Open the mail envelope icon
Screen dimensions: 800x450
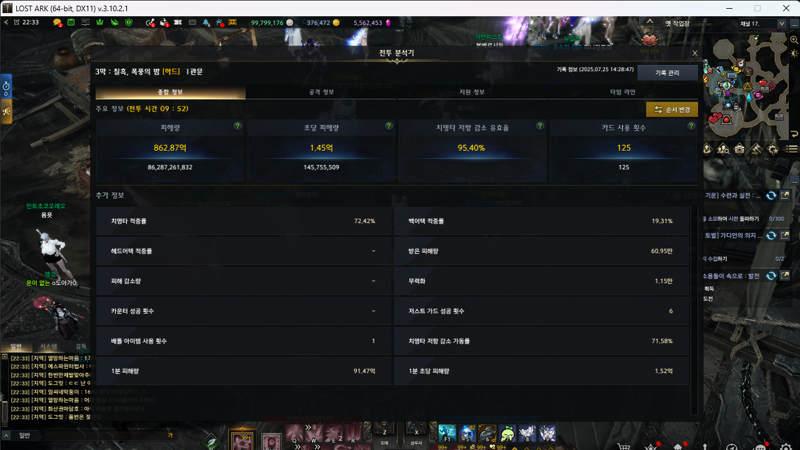(192, 22)
